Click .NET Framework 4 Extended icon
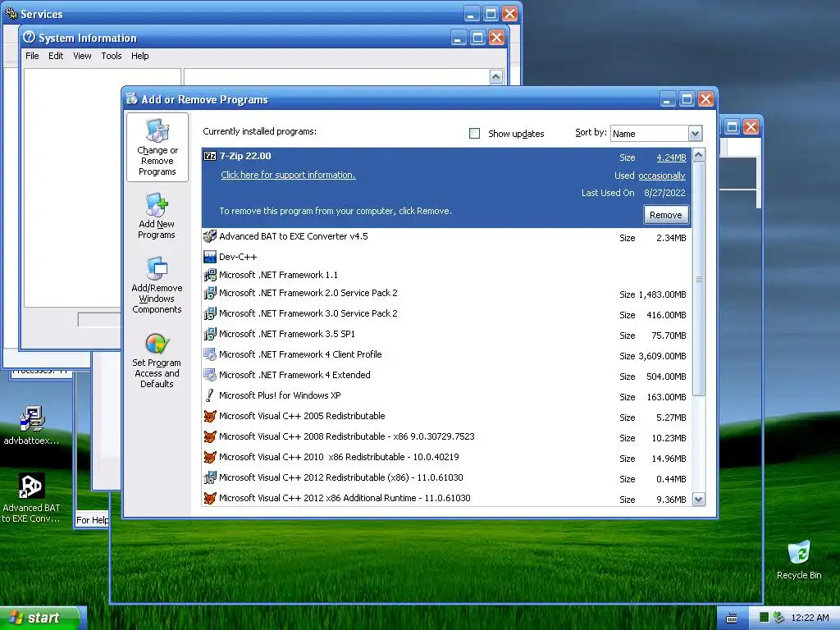This screenshot has width=840, height=630. point(210,374)
